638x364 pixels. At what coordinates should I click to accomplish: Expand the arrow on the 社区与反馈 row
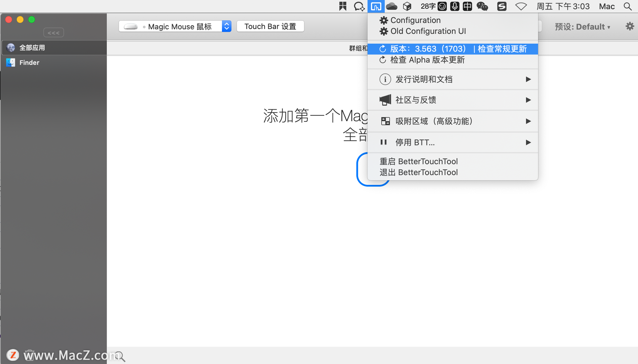pyautogui.click(x=528, y=100)
